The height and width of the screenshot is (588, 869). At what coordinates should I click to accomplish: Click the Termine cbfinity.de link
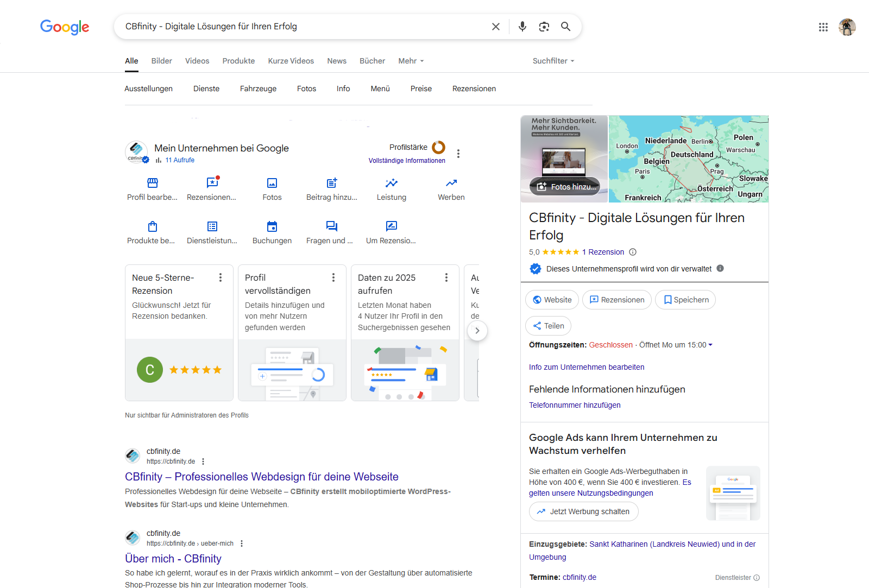point(580,577)
